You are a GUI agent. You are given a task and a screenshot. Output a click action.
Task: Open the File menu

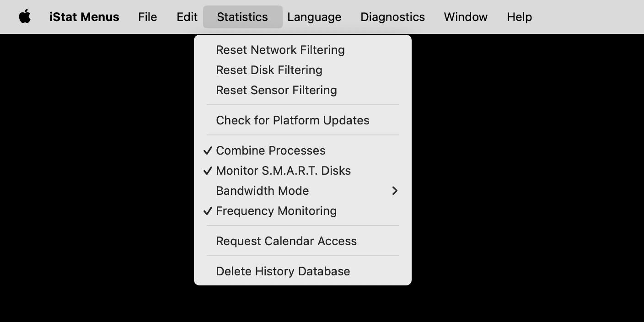(x=148, y=17)
